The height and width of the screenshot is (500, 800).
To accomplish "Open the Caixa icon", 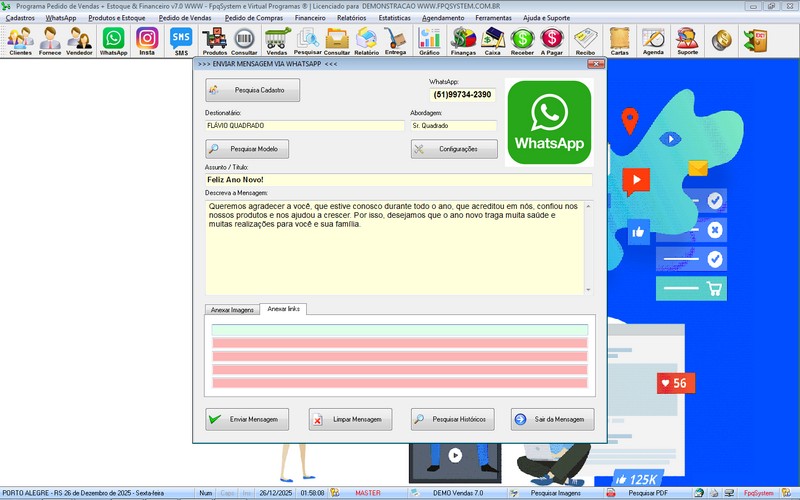I will [x=492, y=41].
